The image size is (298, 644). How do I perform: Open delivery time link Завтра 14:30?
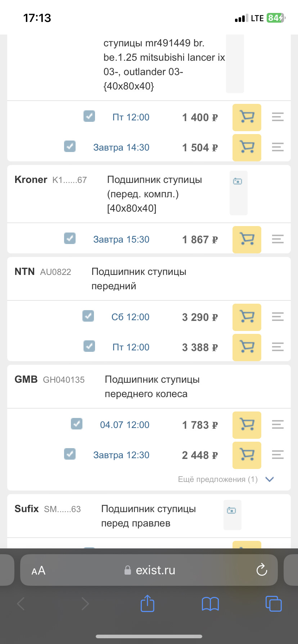(x=121, y=147)
